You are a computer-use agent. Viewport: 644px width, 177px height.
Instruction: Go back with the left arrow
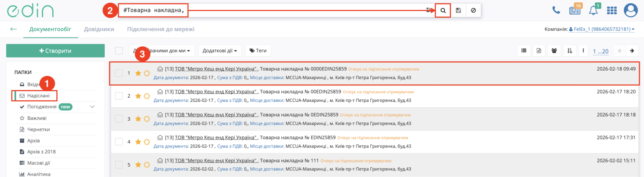(13, 29)
